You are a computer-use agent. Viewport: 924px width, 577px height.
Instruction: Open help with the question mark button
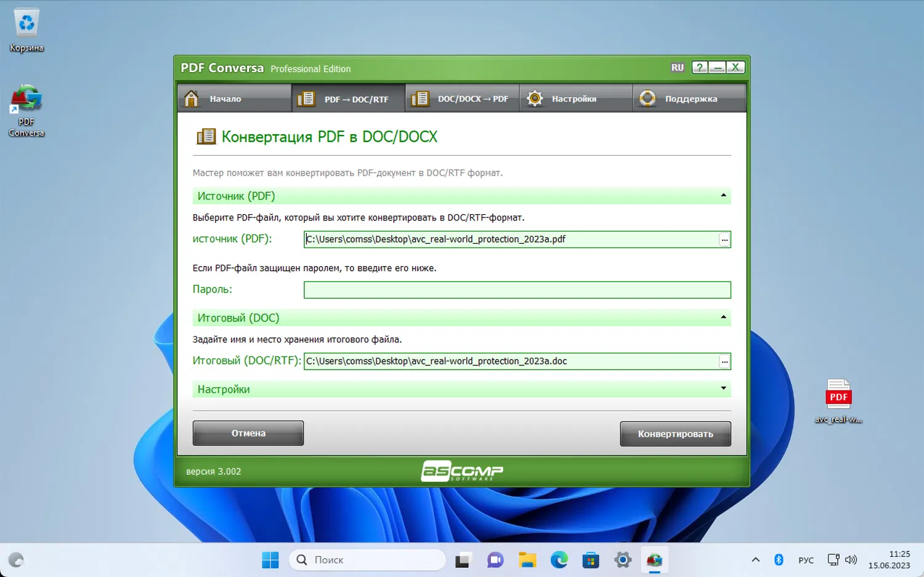coord(700,67)
